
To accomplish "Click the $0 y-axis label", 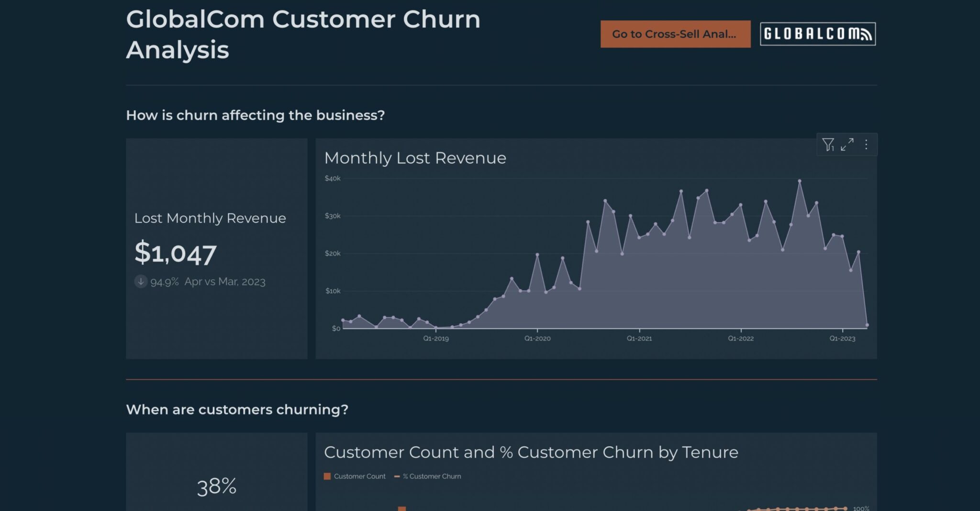I will click(x=336, y=328).
